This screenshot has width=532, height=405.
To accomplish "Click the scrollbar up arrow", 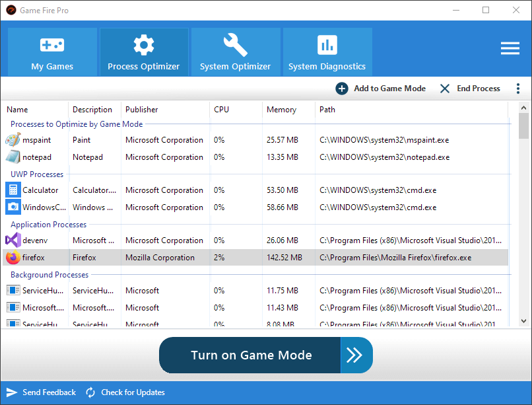I will coord(523,108).
